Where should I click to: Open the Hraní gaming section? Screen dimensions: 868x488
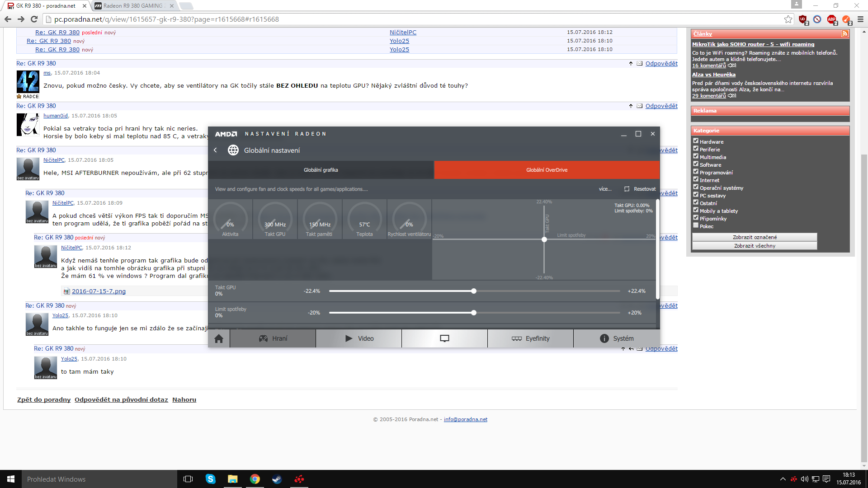click(273, 339)
